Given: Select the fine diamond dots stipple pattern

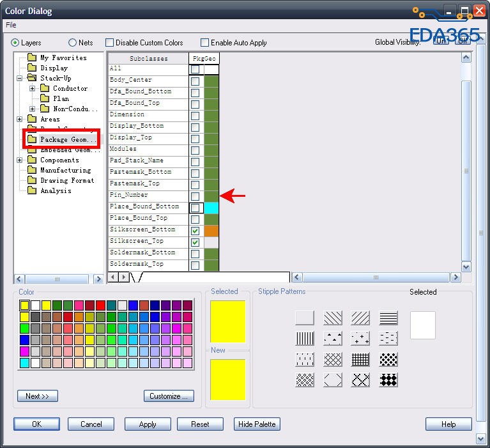Looking at the screenshot, I should coord(305,380).
